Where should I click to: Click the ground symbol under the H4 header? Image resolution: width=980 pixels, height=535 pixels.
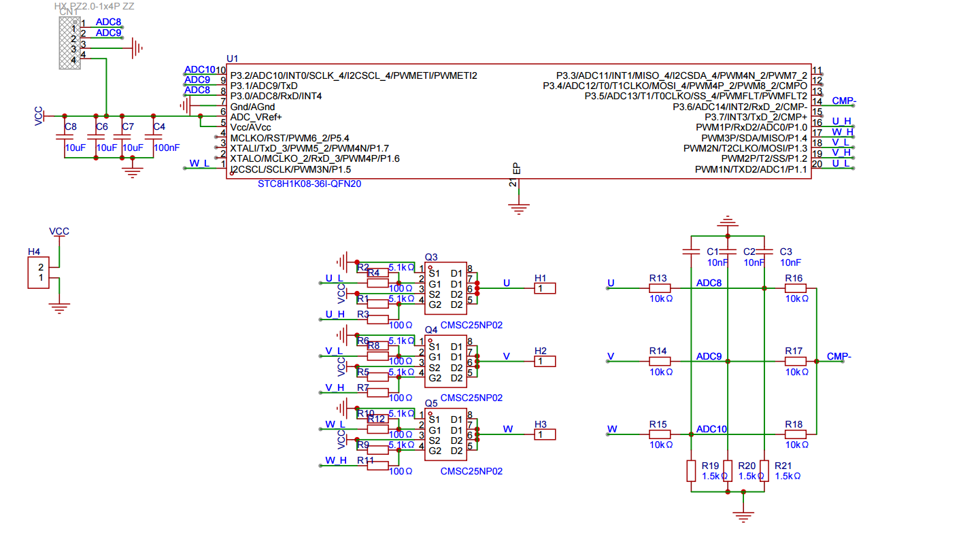pos(60,307)
